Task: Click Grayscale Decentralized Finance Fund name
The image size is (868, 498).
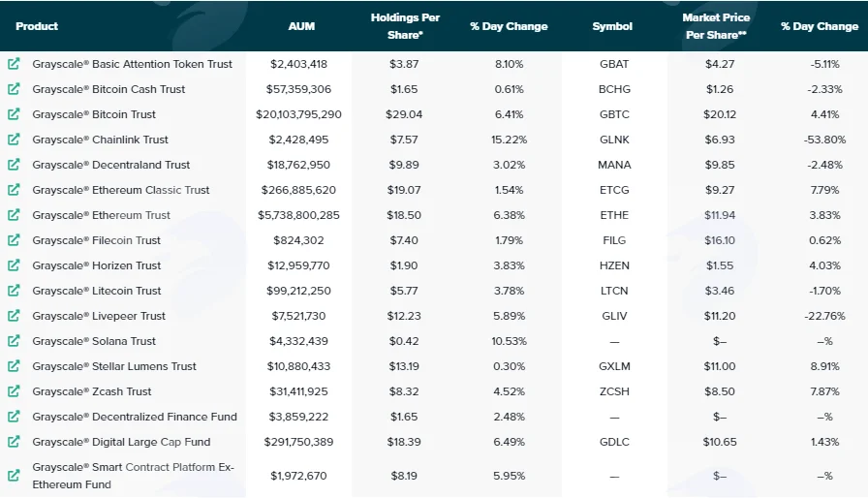Action: [135, 417]
